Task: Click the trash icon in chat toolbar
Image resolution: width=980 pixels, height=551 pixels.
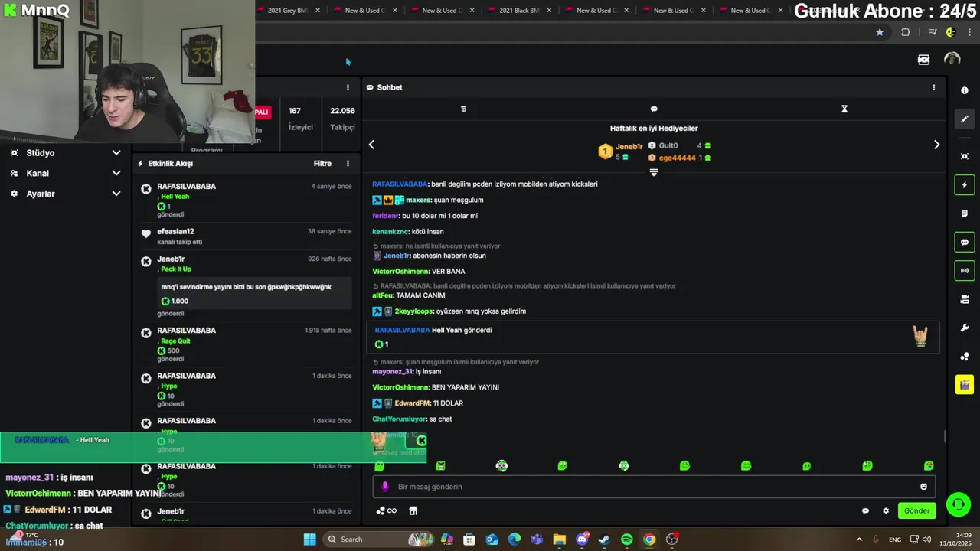Action: [x=463, y=109]
